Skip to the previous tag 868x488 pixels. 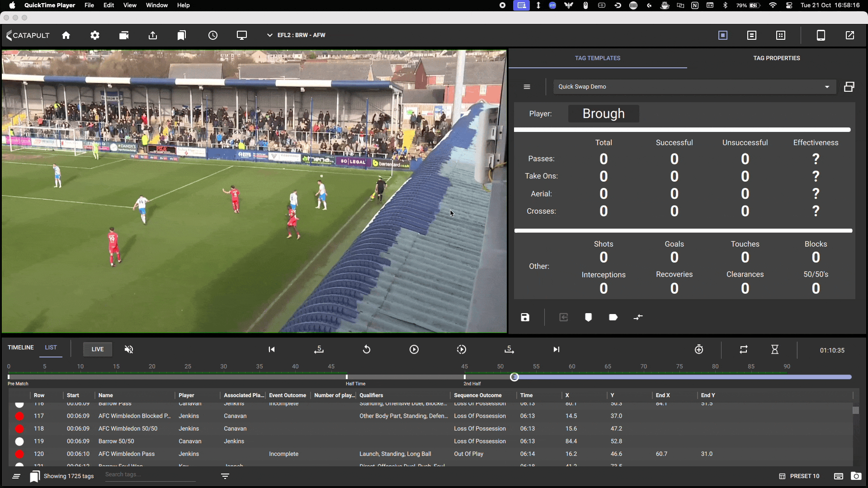[x=272, y=349]
